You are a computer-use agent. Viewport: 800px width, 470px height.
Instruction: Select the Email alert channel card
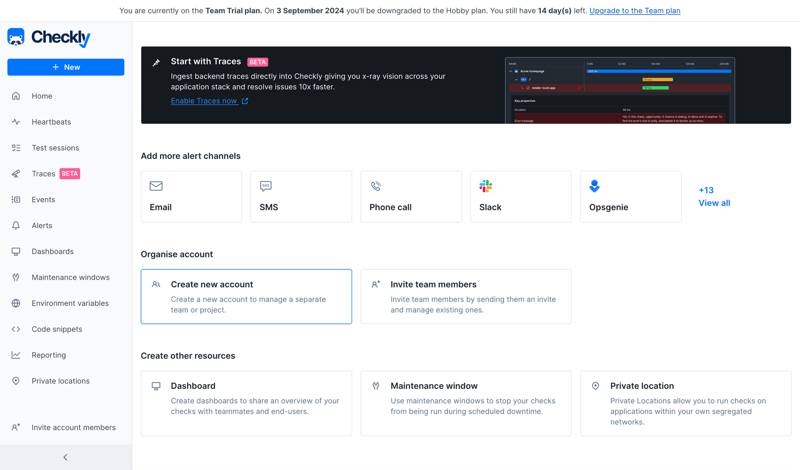tap(191, 196)
